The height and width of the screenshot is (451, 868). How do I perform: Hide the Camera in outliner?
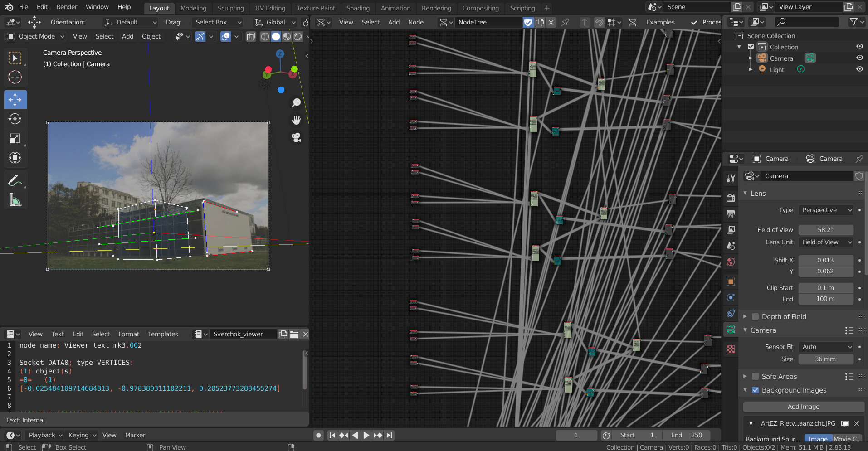tap(859, 58)
